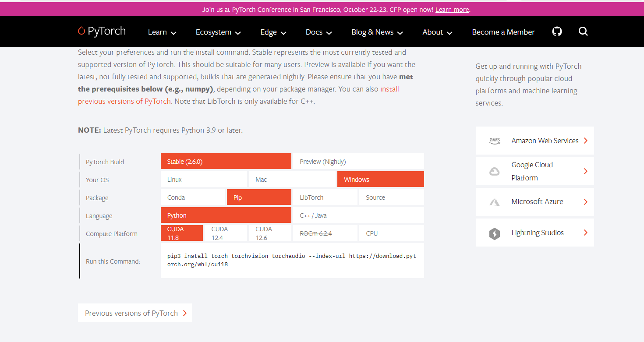Image resolution: width=644 pixels, height=342 pixels.
Task: Click the search magnifier icon
Action: point(583,32)
